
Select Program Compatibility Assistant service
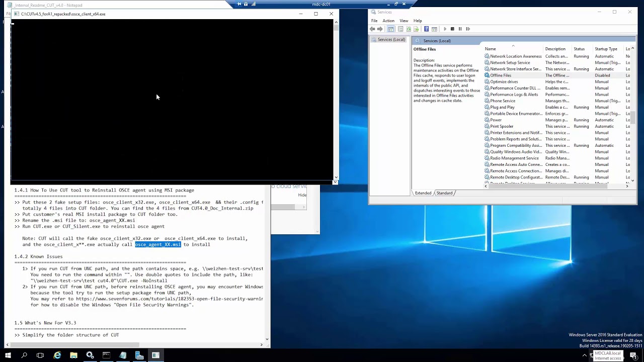point(557,145)
